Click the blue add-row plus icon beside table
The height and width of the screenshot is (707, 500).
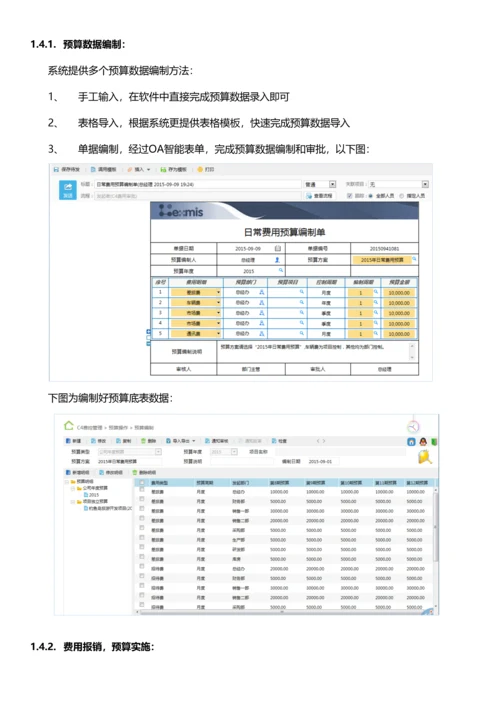[148, 332]
